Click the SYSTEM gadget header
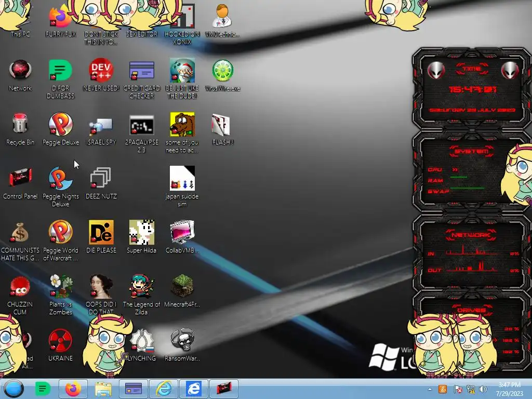Screen dimensions: 532x399 click(472, 151)
